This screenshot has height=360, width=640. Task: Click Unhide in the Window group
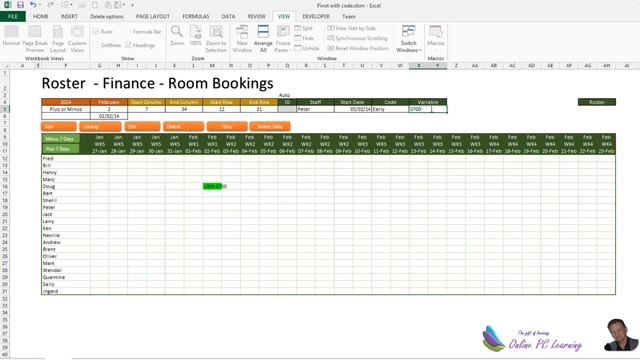click(x=307, y=48)
